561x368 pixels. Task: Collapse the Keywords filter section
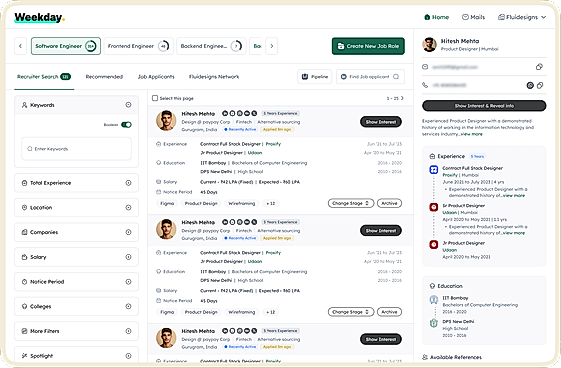pyautogui.click(x=128, y=105)
